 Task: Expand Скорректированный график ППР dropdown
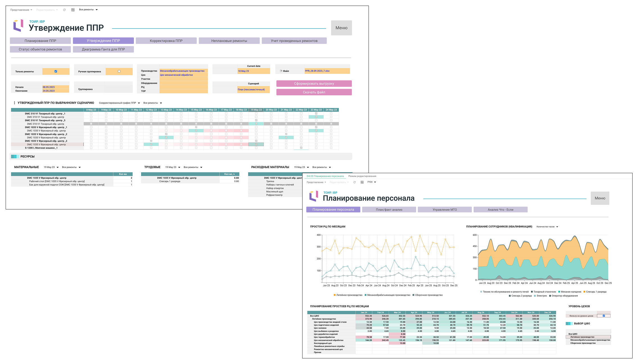tap(119, 103)
